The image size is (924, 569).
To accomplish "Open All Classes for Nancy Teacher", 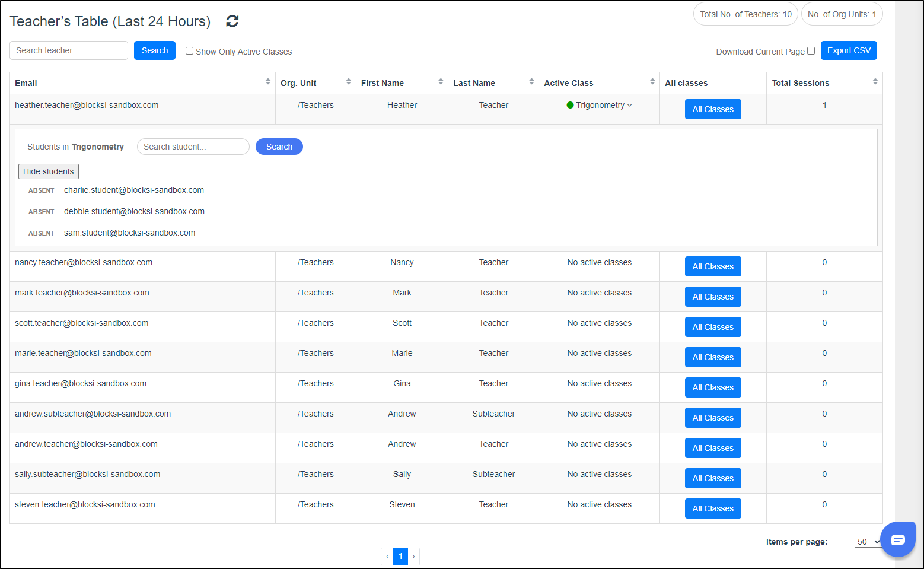I will pyautogui.click(x=713, y=266).
